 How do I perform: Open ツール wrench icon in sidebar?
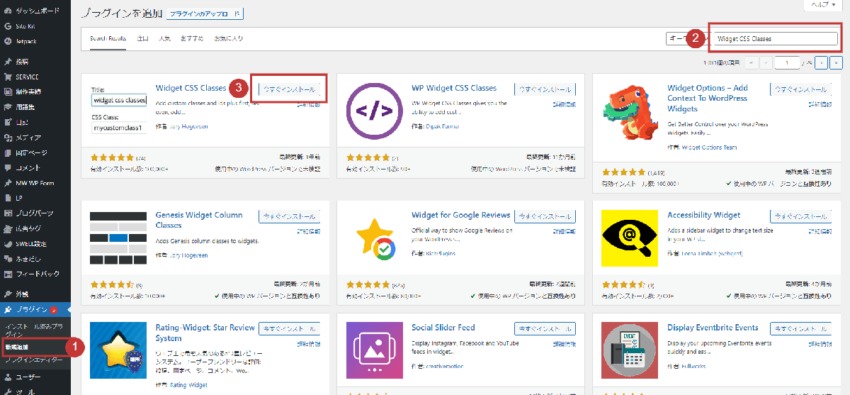pos(8,391)
